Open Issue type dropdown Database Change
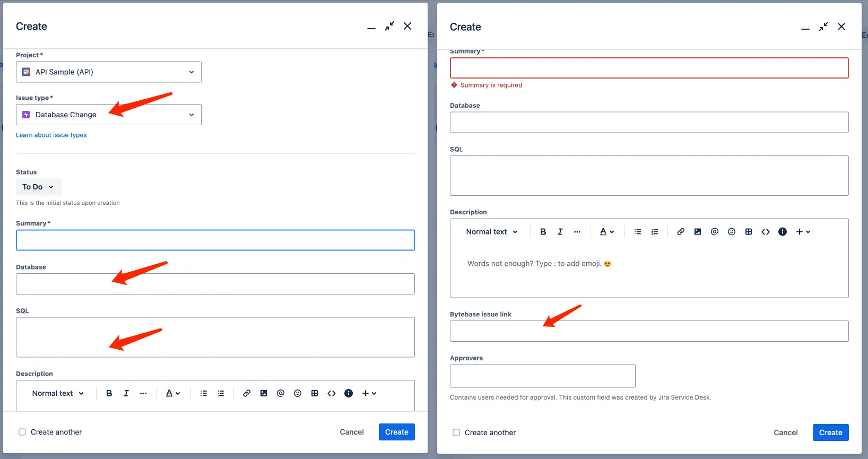 point(109,115)
